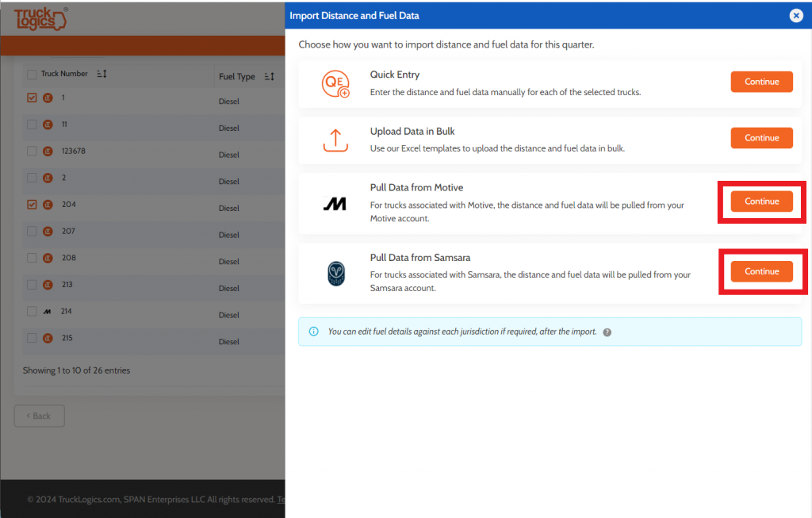This screenshot has height=518, width=812.
Task: Click the Samsara owl logo icon
Action: click(336, 274)
